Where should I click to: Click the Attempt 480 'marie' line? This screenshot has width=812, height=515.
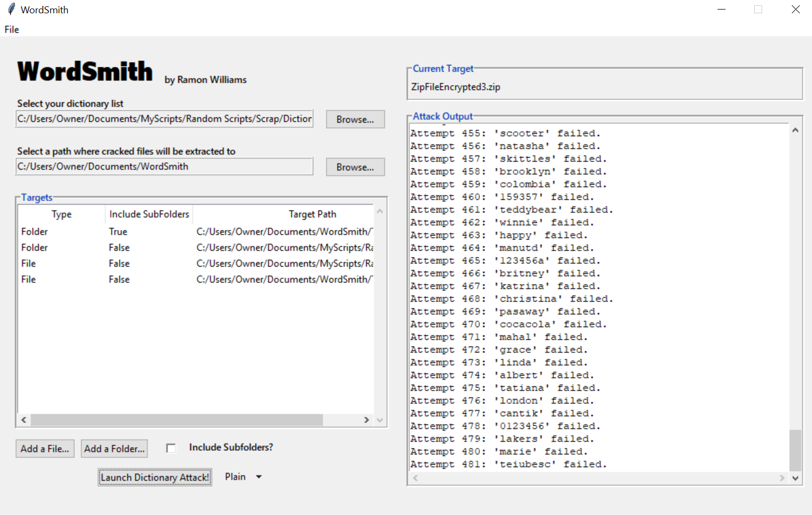point(499,451)
